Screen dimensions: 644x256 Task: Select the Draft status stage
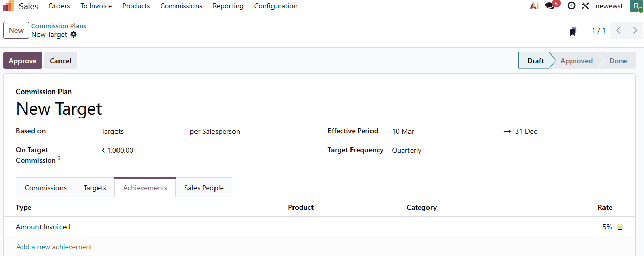(x=535, y=61)
